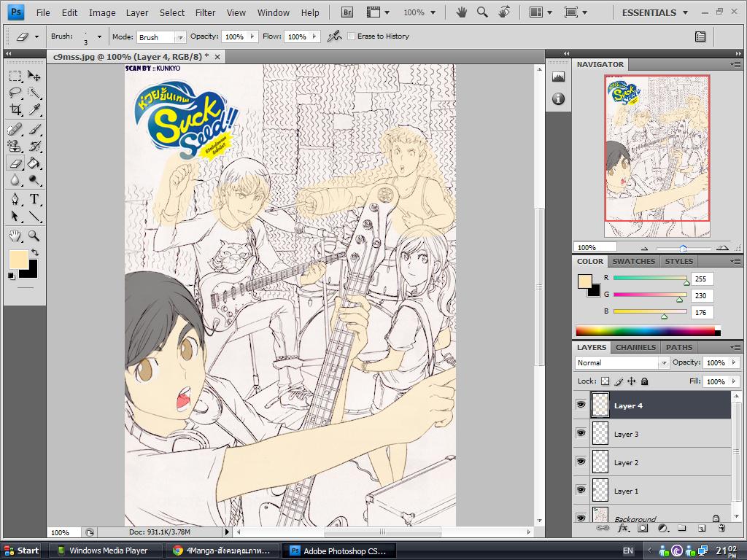Hide Layer 1 visibility eye
The image size is (747, 560).
(x=581, y=489)
